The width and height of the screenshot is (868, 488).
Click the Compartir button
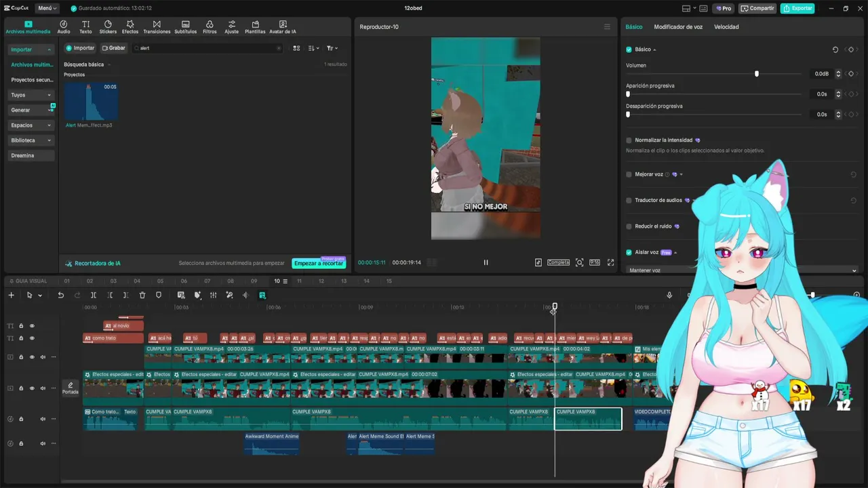757,8
